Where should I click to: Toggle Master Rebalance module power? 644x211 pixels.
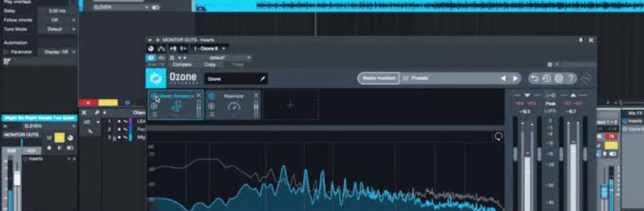tap(154, 96)
